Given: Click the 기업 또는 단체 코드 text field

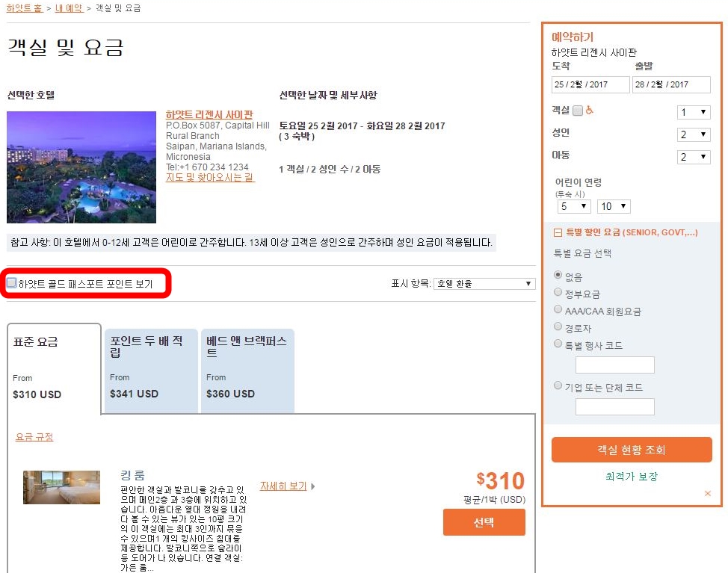Looking at the screenshot, I should point(614,406).
